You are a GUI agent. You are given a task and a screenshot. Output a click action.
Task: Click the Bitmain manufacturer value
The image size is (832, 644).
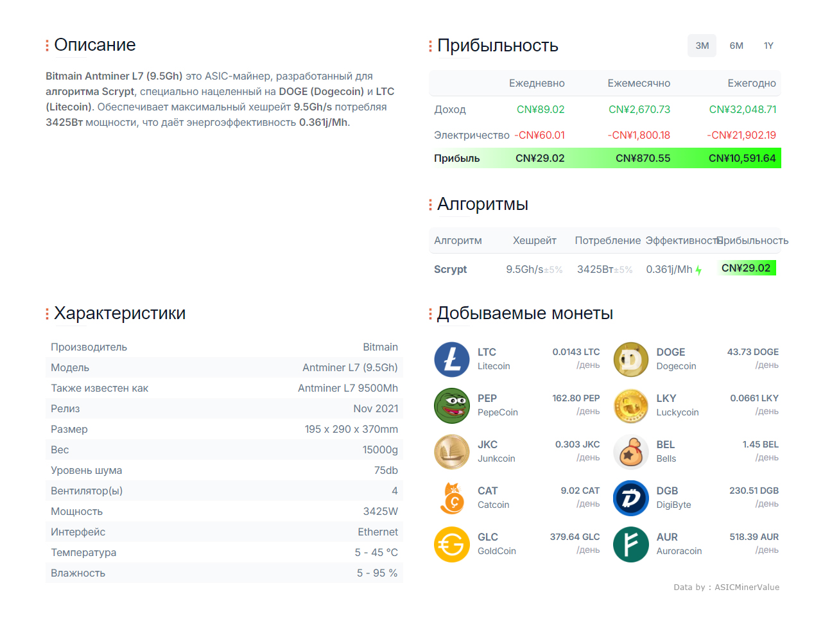[x=380, y=347]
